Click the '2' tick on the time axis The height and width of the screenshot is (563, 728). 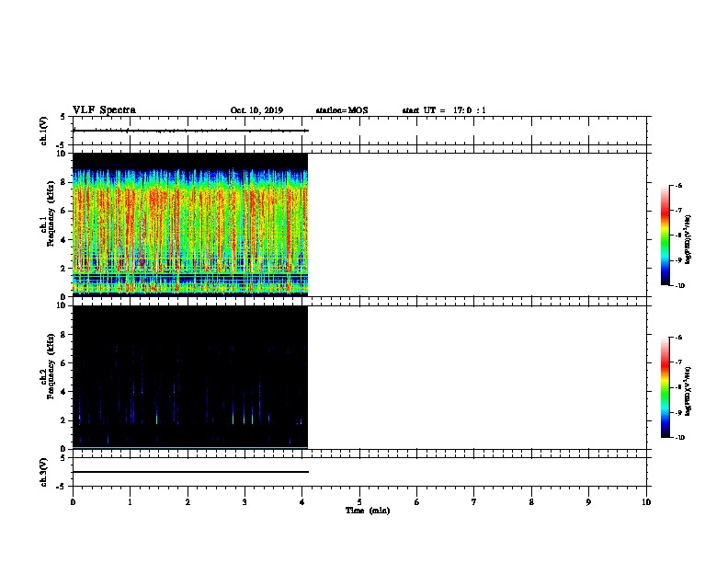[x=188, y=501]
